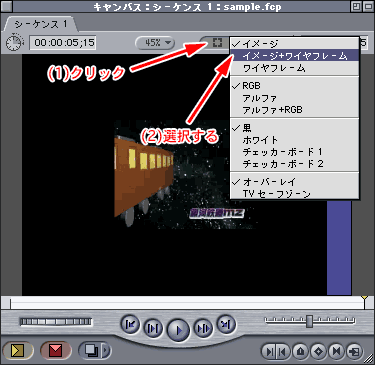
Task: Click the Play Around Current button
Action: (x=203, y=329)
